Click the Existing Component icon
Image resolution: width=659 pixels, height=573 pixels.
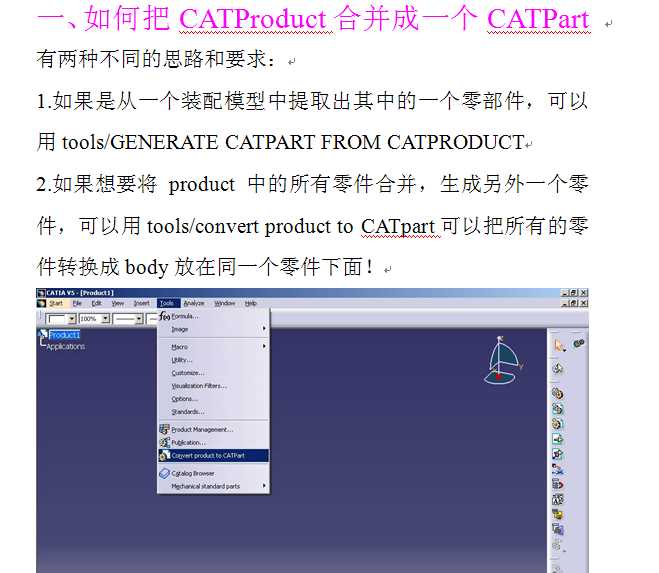tap(558, 439)
